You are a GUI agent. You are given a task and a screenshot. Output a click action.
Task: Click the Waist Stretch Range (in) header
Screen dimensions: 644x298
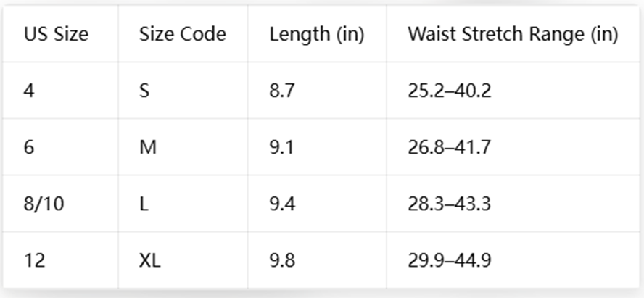(513, 35)
